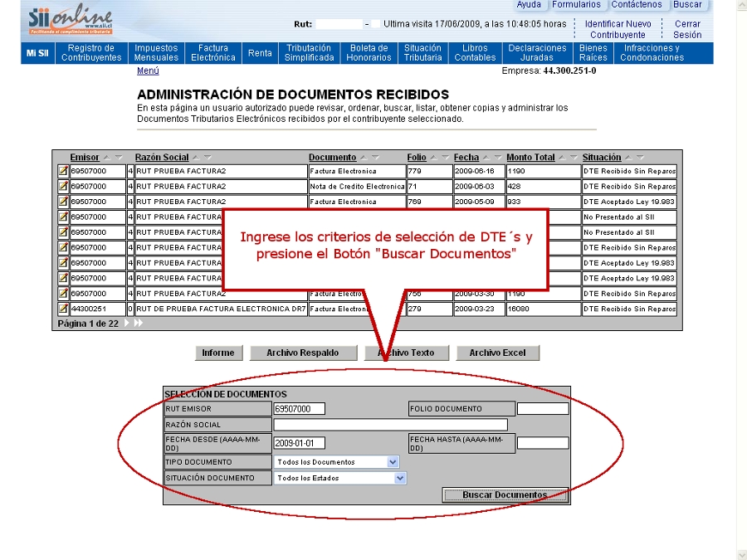Image resolution: width=747 pixels, height=560 pixels.
Task: Follow the Menú link
Action: click(x=148, y=71)
